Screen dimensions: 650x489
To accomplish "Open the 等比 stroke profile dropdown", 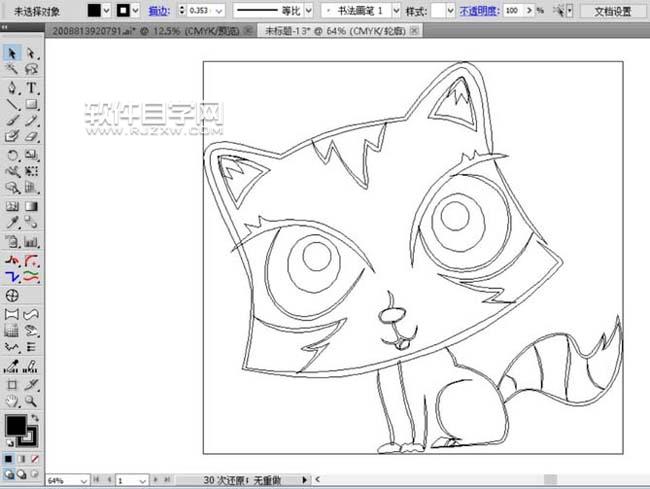I will 308,11.
